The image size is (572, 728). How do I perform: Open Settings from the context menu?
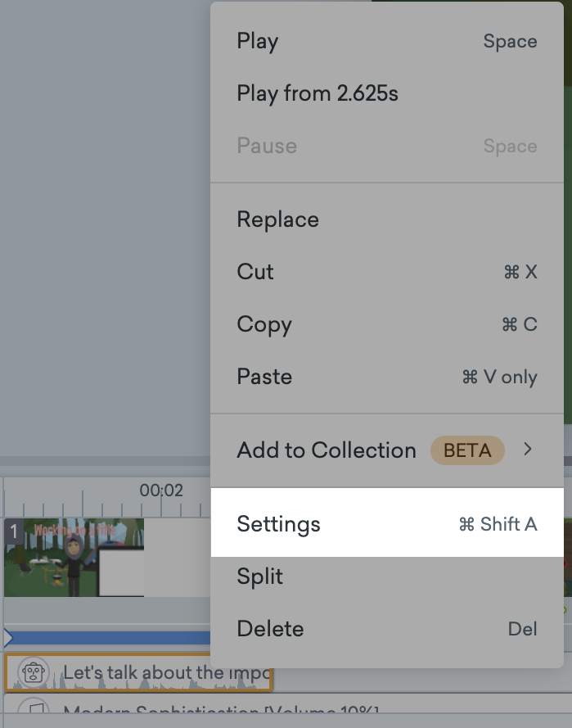[x=278, y=524]
